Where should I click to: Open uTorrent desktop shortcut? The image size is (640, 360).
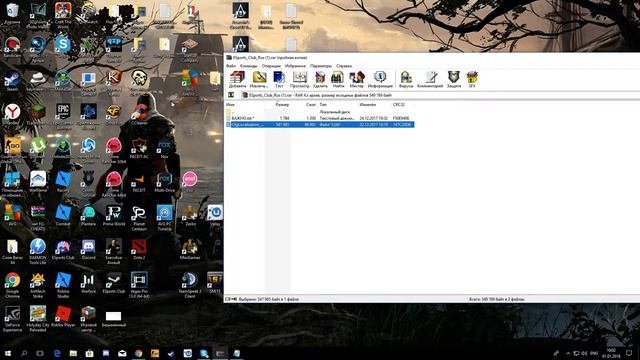coord(38,148)
